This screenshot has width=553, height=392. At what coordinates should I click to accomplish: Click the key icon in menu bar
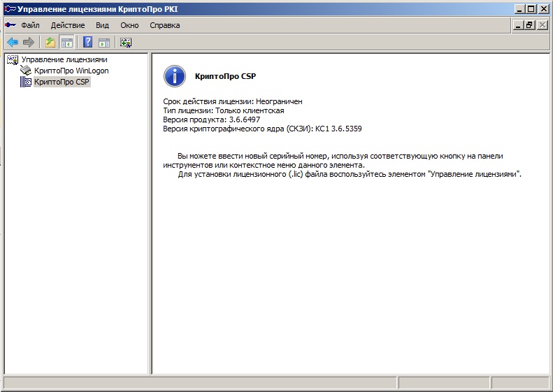click(10, 25)
